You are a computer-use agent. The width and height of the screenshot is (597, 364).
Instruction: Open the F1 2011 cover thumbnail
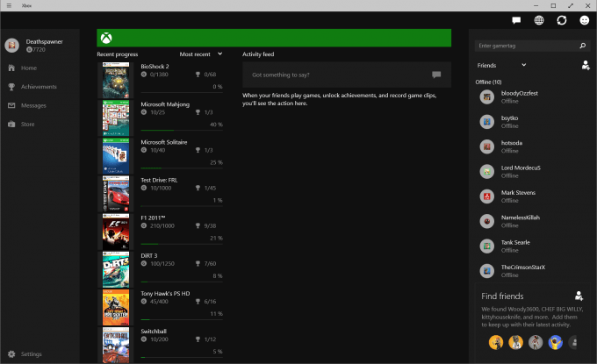116,232
